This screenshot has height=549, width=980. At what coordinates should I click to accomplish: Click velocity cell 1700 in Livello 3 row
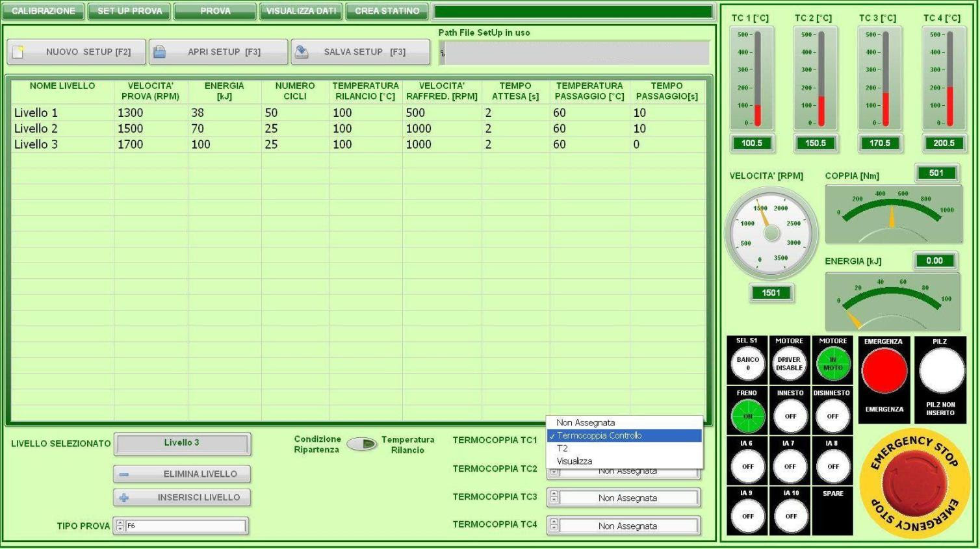pyautogui.click(x=151, y=144)
